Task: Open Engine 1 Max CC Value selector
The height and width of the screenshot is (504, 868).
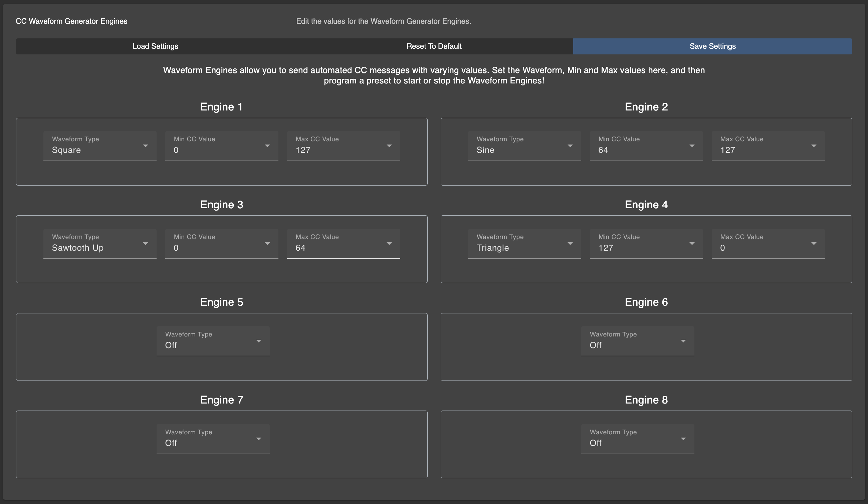Action: 343,146
